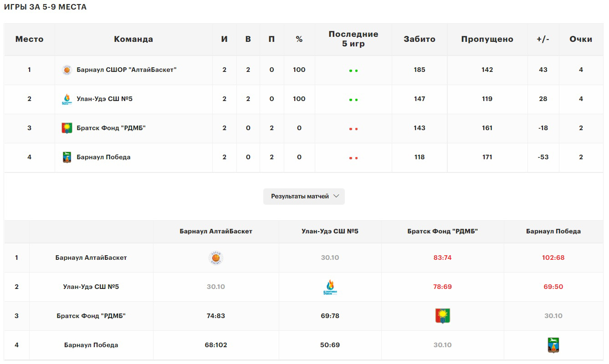
Task: Click conceded value 161 for Братск Фонд
Action: tap(487, 128)
